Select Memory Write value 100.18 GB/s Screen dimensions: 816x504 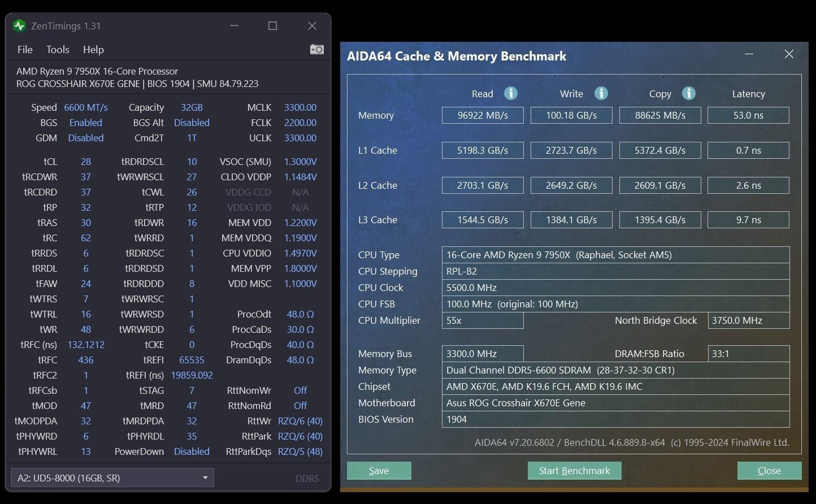coord(571,115)
